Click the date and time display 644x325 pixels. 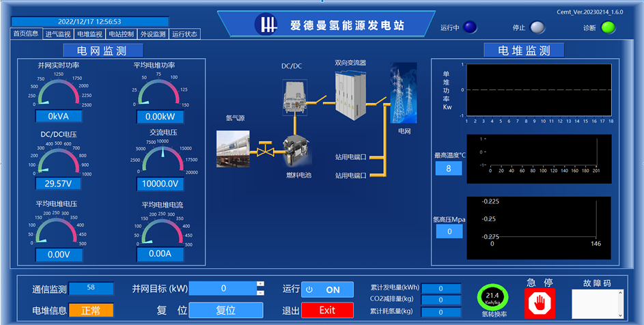point(89,21)
